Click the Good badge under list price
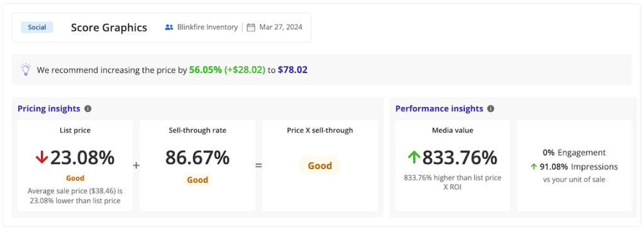This screenshot has width=644, height=230. click(x=75, y=178)
